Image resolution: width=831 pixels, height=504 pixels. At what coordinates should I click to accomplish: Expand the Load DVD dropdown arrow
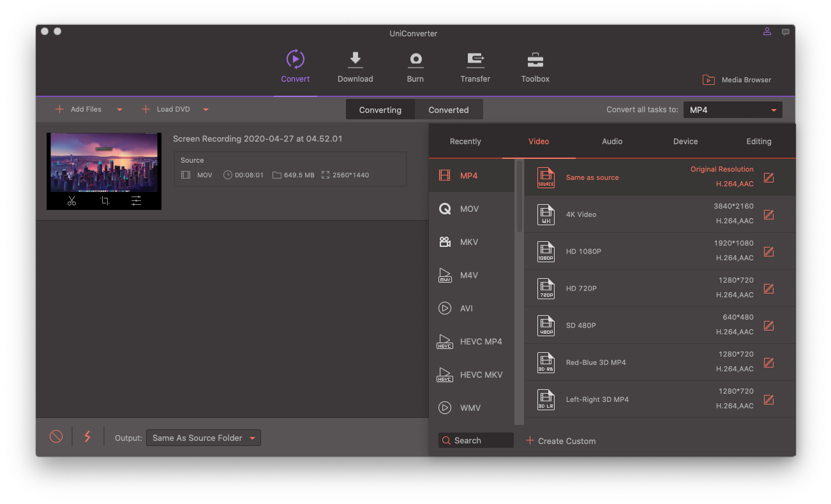(x=206, y=110)
